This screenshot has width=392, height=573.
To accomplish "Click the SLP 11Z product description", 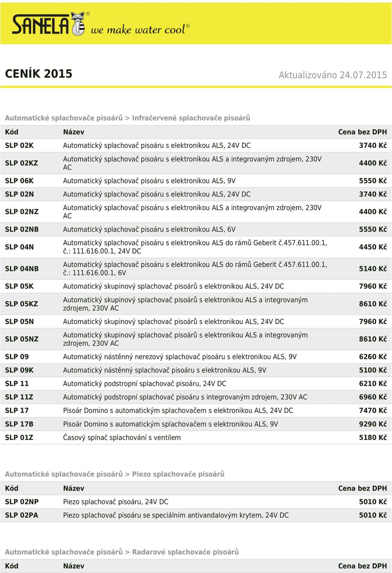I will (185, 397).
